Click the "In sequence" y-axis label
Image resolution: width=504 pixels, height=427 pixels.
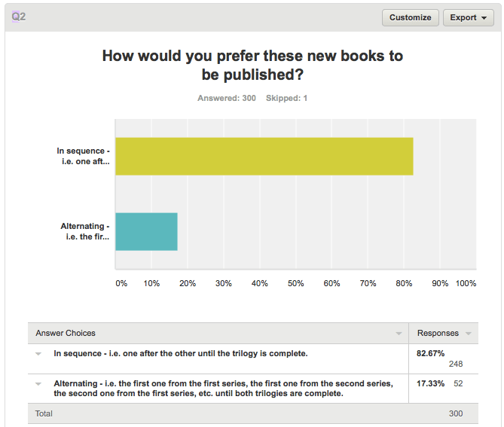(x=83, y=157)
